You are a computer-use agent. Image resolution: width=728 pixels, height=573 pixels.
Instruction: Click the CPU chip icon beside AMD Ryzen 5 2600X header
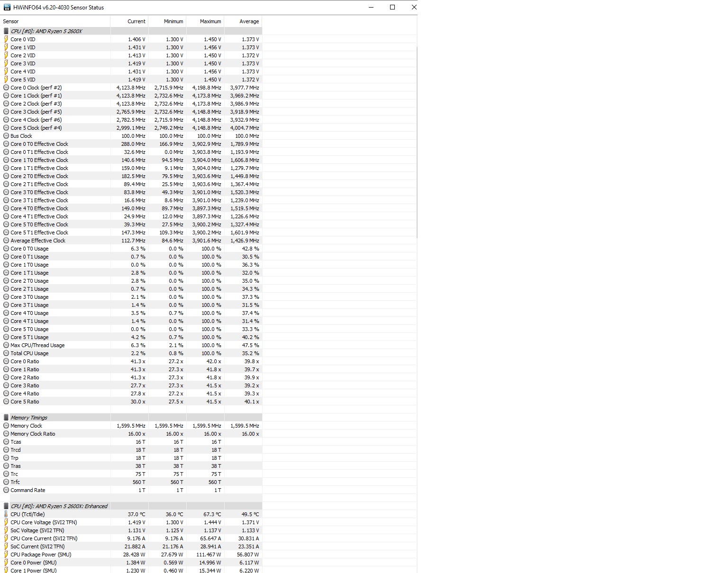(x=6, y=31)
